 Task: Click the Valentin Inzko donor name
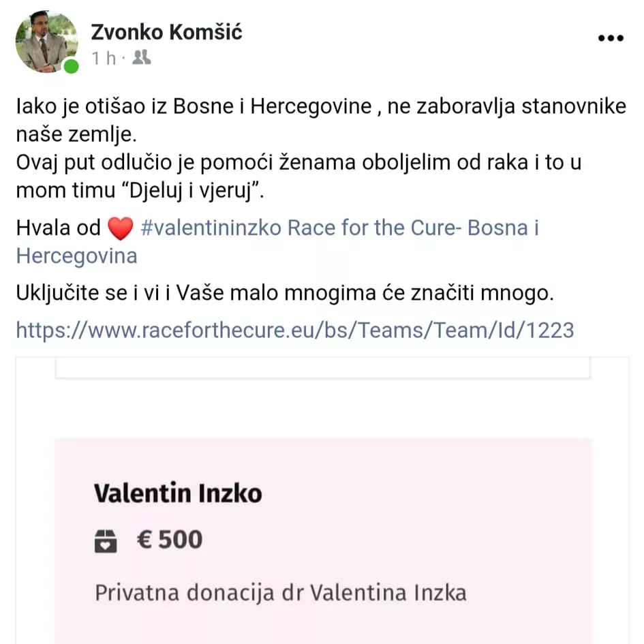[x=178, y=493]
